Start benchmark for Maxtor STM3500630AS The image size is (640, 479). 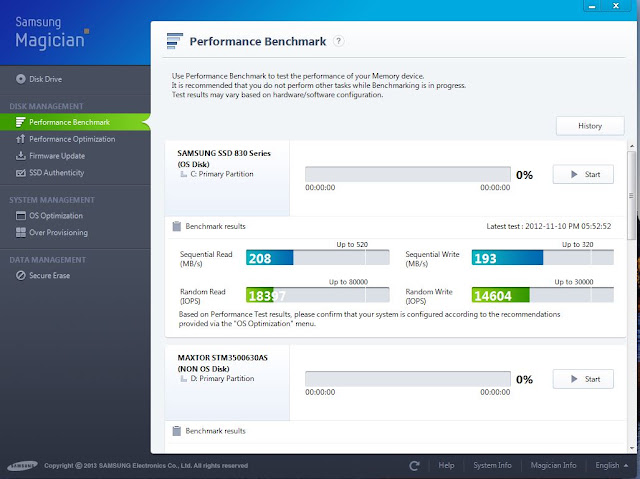pos(583,379)
